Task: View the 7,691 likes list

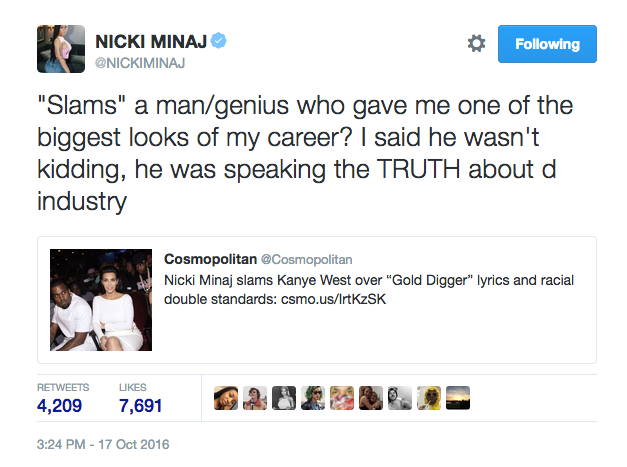Action: 140,398
